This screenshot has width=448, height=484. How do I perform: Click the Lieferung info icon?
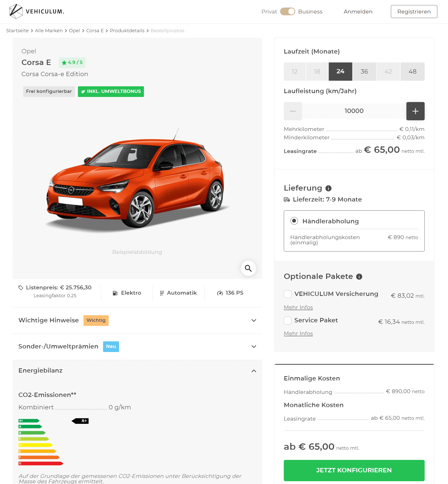(x=328, y=188)
